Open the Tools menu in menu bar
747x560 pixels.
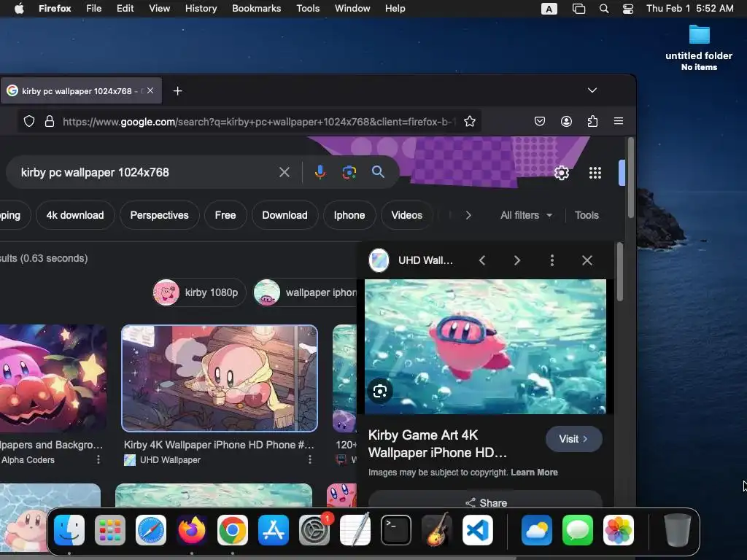(x=308, y=9)
